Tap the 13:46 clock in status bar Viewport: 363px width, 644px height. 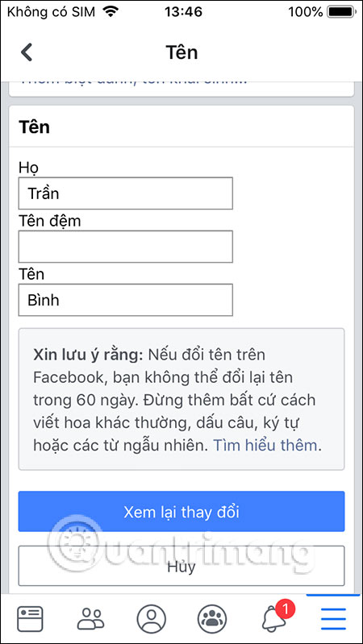pos(183,12)
